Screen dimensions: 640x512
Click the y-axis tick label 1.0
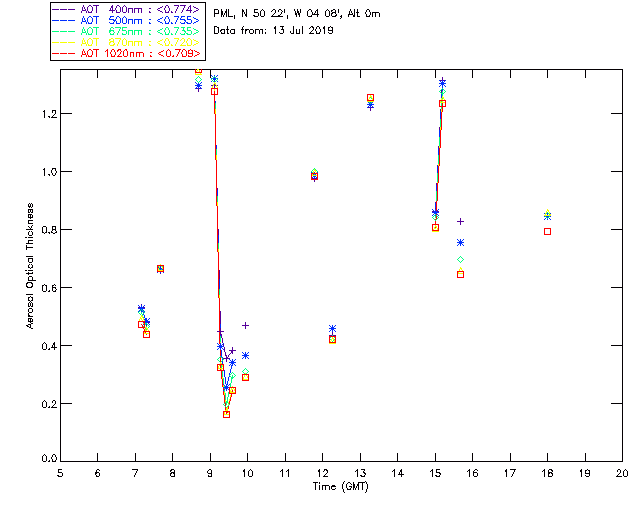point(49,172)
